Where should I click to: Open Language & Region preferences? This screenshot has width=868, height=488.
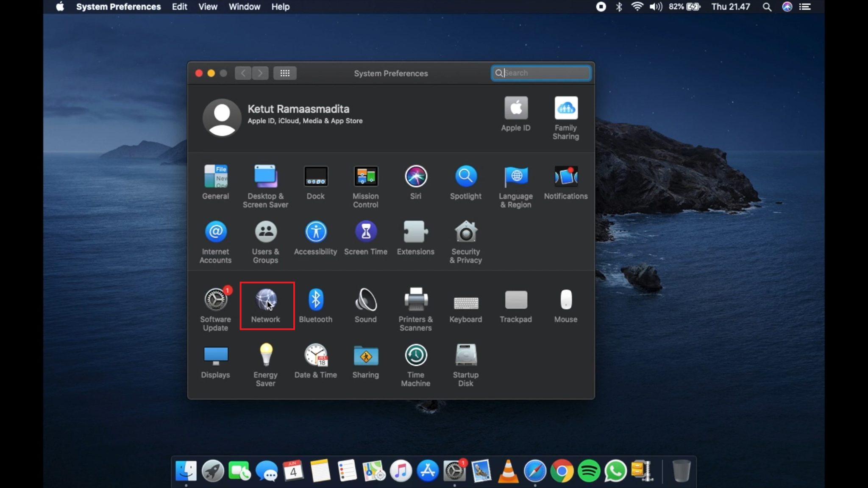tap(516, 186)
